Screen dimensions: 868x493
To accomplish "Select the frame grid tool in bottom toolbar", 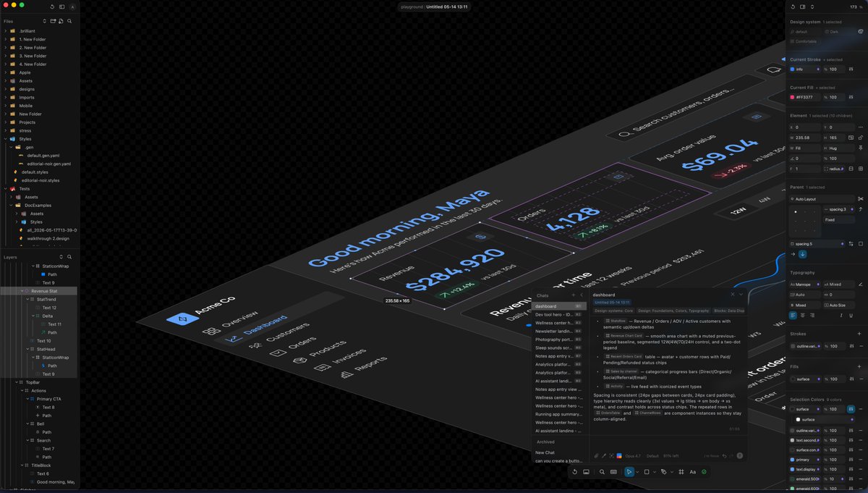I will (x=681, y=471).
